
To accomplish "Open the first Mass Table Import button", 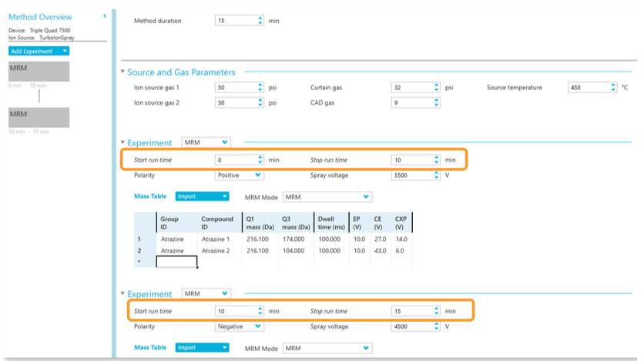I will coord(202,196).
